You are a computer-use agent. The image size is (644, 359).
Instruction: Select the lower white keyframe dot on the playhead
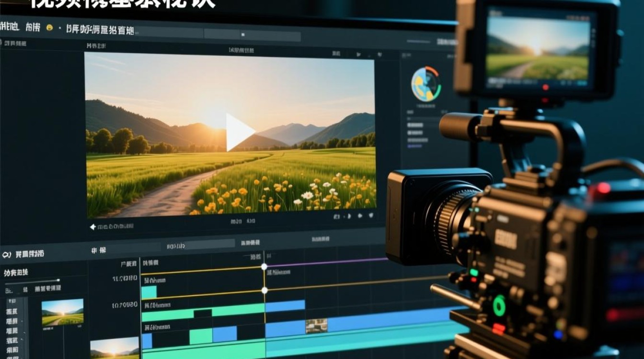pos(264,290)
